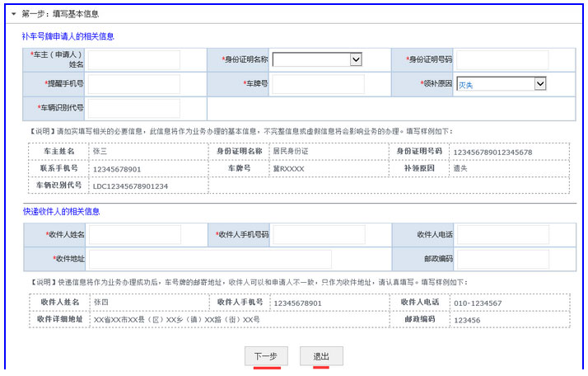Select the 提醒手机号 input field

pyautogui.click(x=133, y=84)
